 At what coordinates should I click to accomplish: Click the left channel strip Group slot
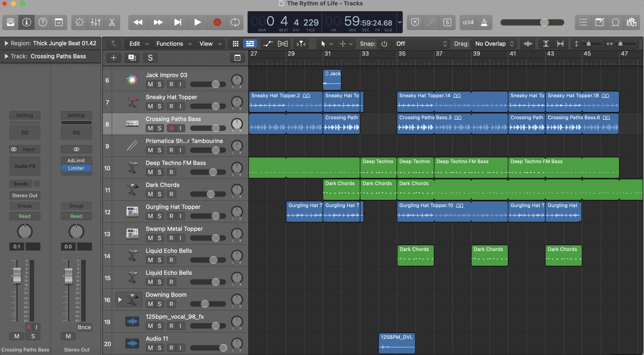click(x=24, y=206)
